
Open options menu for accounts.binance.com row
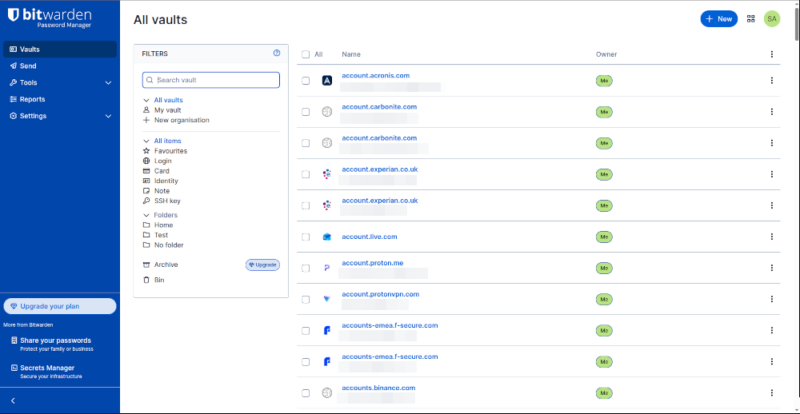[x=771, y=393]
